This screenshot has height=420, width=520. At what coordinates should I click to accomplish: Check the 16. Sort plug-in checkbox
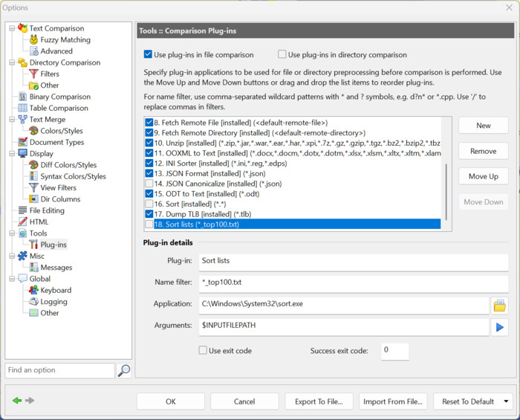click(x=149, y=204)
